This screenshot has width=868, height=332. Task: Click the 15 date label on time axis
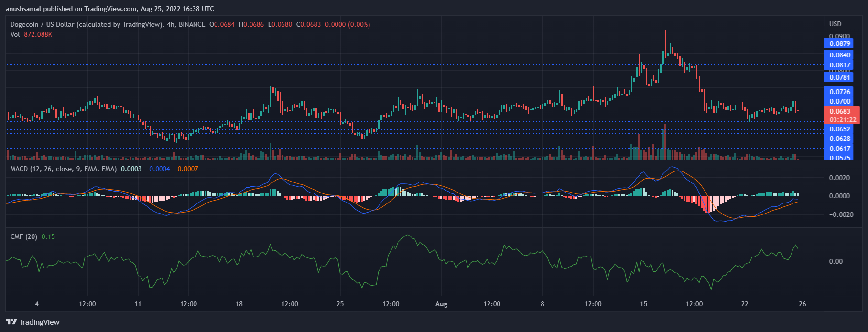tap(644, 304)
